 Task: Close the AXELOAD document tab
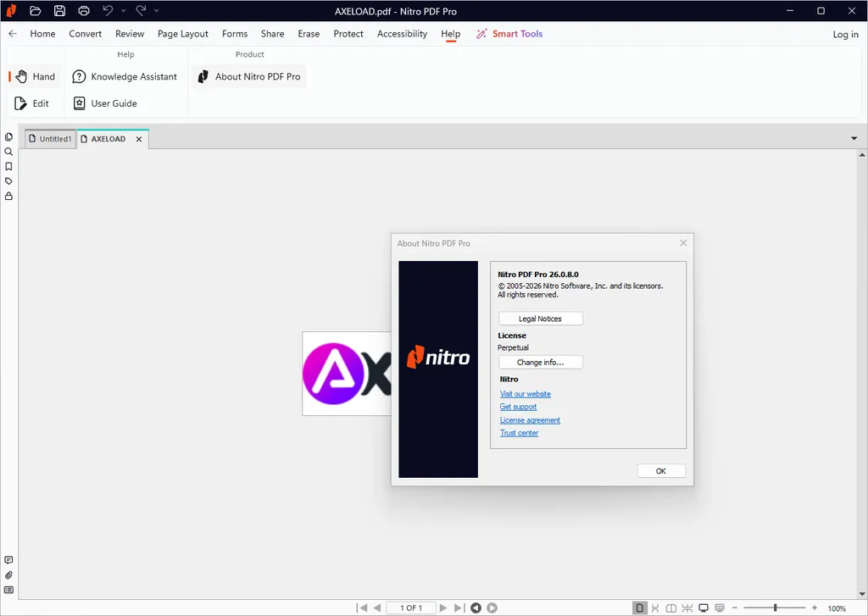tap(139, 139)
